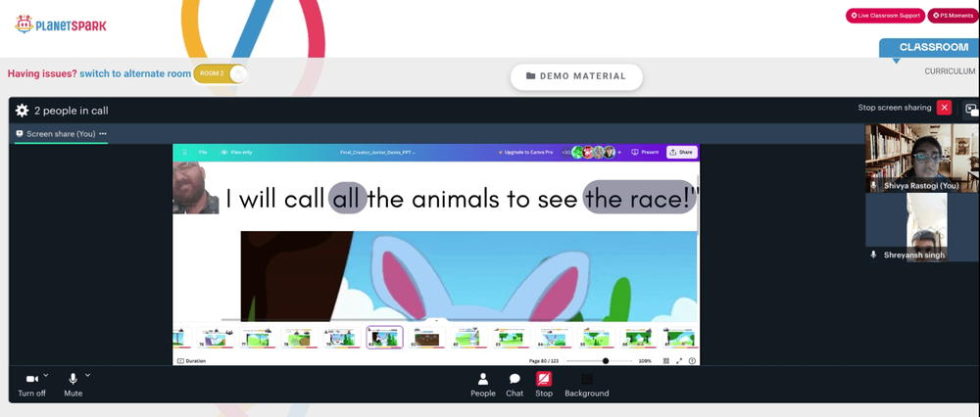
Task: Select slide thumbnail 78
Action: click(x=299, y=338)
